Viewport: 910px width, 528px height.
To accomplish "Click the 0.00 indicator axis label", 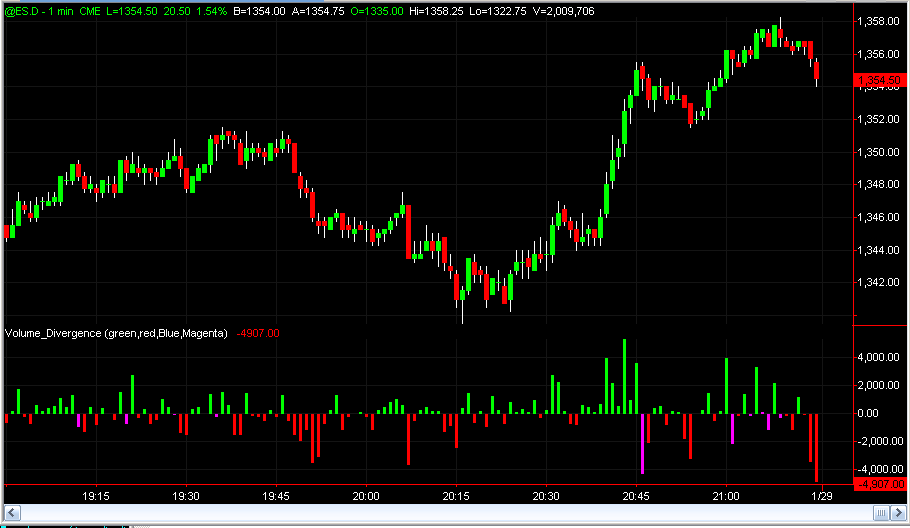I will coord(868,413).
